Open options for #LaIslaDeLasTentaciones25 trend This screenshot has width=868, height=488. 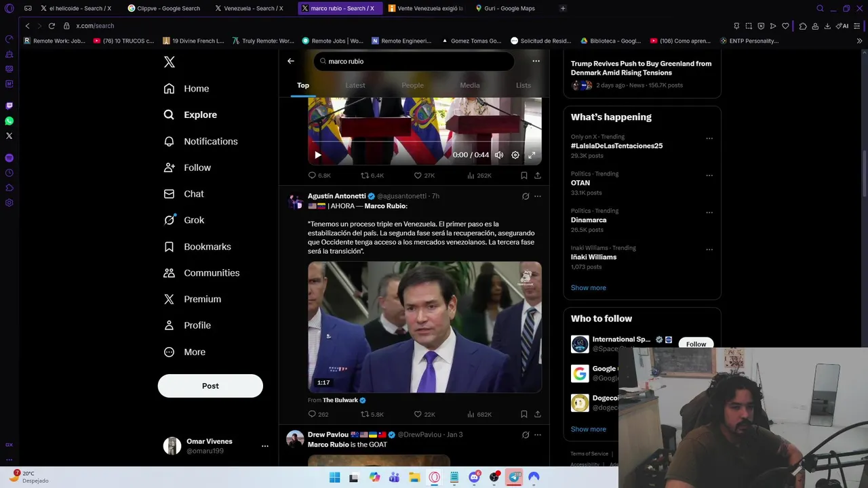coord(709,138)
